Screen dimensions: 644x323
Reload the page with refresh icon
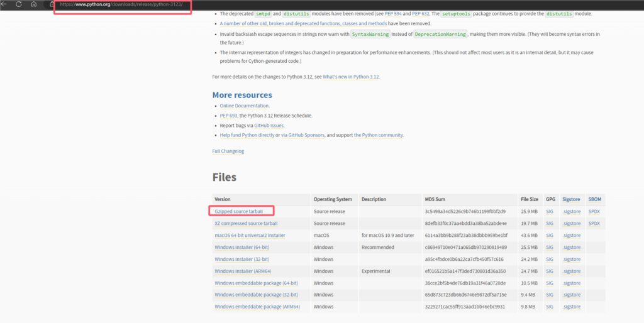pyautogui.click(x=18, y=4)
